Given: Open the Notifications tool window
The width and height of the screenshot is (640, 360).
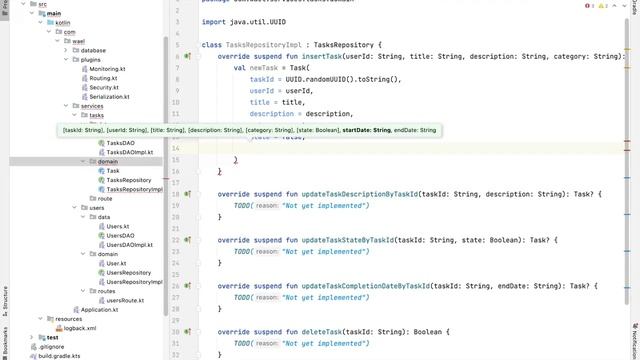Looking at the screenshot, I should point(635,341).
